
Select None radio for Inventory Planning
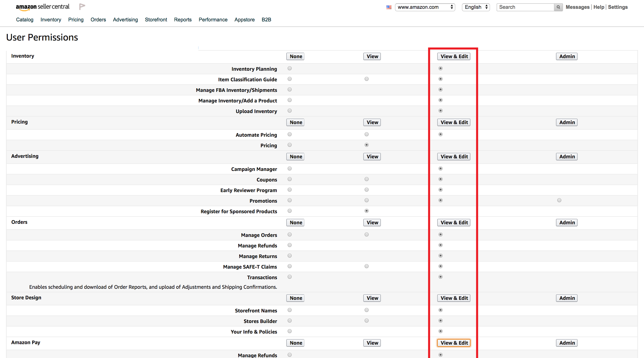[x=290, y=68]
